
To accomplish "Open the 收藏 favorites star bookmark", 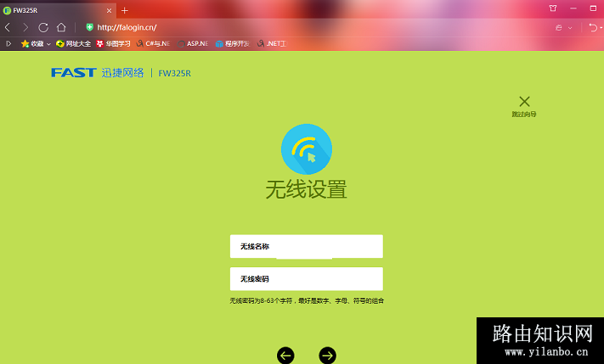I will pos(32,44).
